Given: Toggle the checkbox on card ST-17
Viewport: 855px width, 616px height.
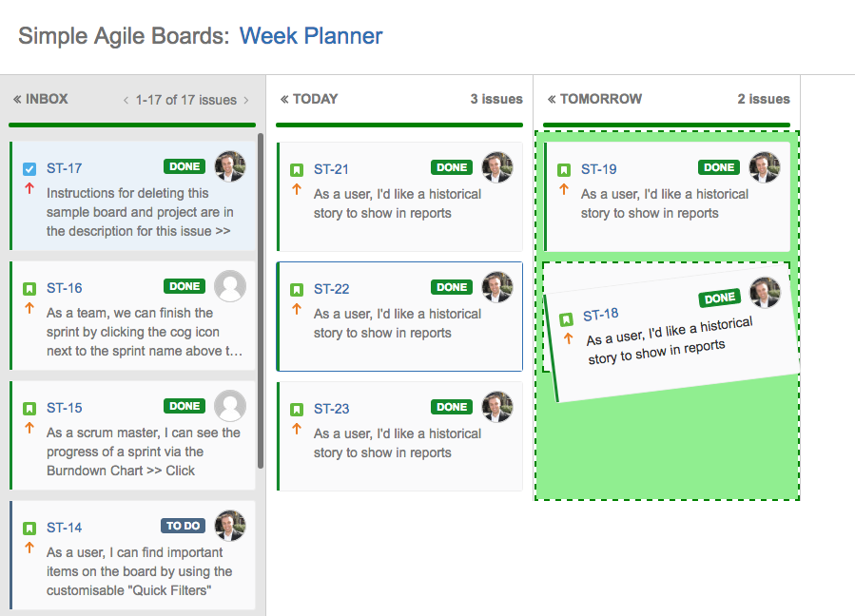Looking at the screenshot, I should tap(29, 169).
